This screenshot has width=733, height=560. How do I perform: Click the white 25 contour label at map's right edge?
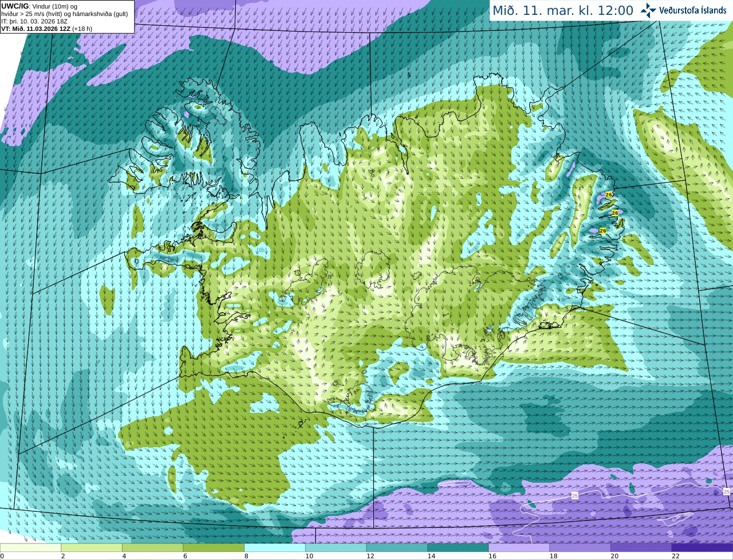[x=727, y=492]
